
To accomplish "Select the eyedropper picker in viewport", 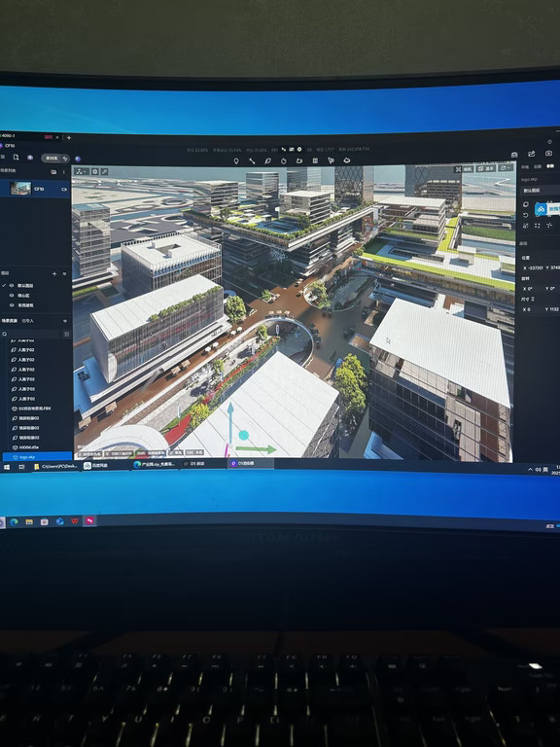I will coord(104,171).
